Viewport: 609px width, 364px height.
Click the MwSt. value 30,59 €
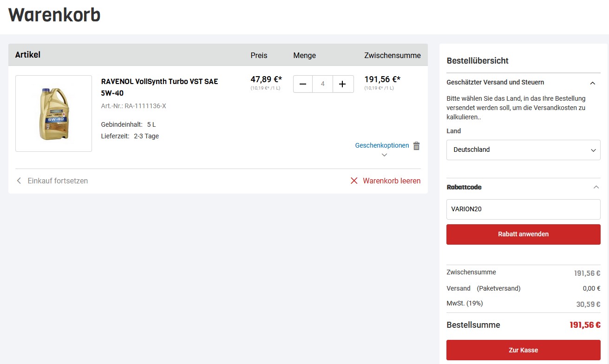(x=588, y=305)
